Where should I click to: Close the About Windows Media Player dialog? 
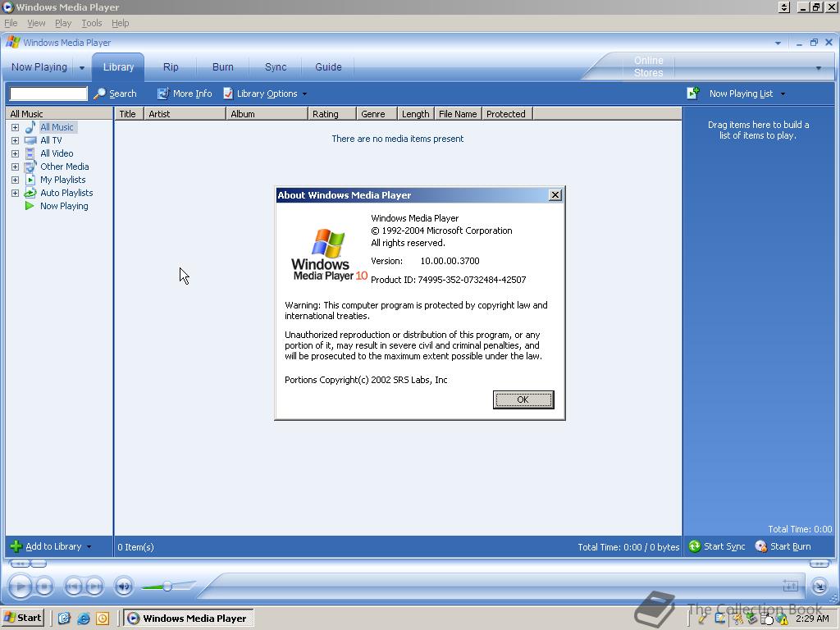tap(555, 195)
